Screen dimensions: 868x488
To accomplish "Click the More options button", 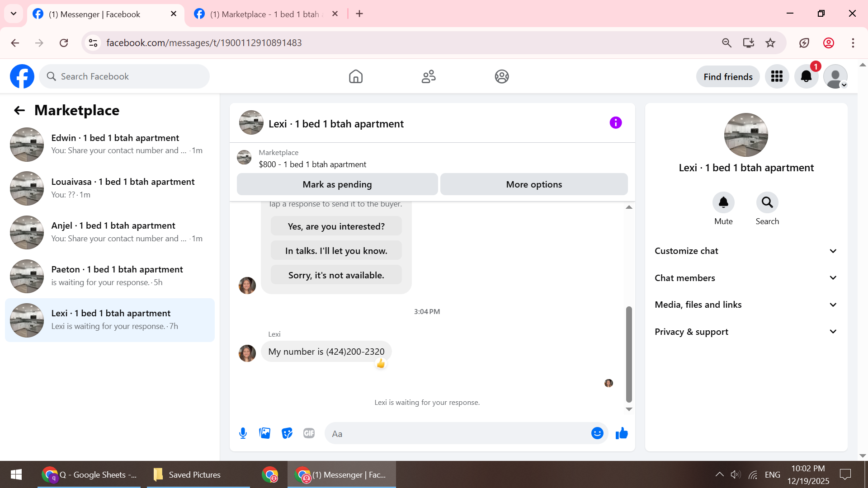I will pos(534,184).
